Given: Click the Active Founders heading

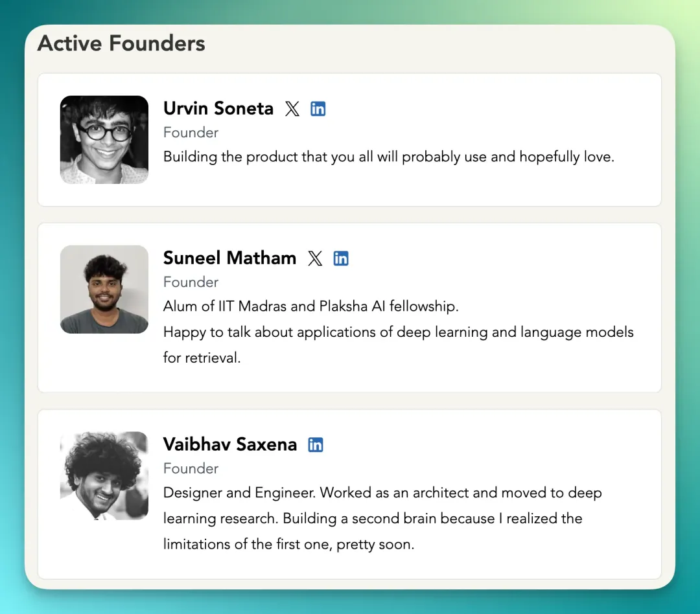Looking at the screenshot, I should tap(121, 43).
